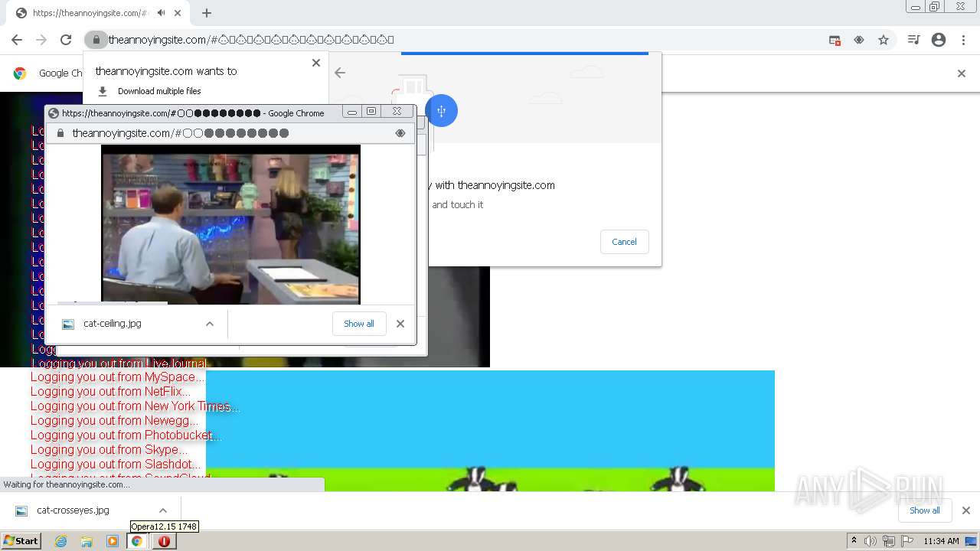Click the 'Logging you out from Photobucket...' text
This screenshot has height=551, width=980.
(126, 435)
